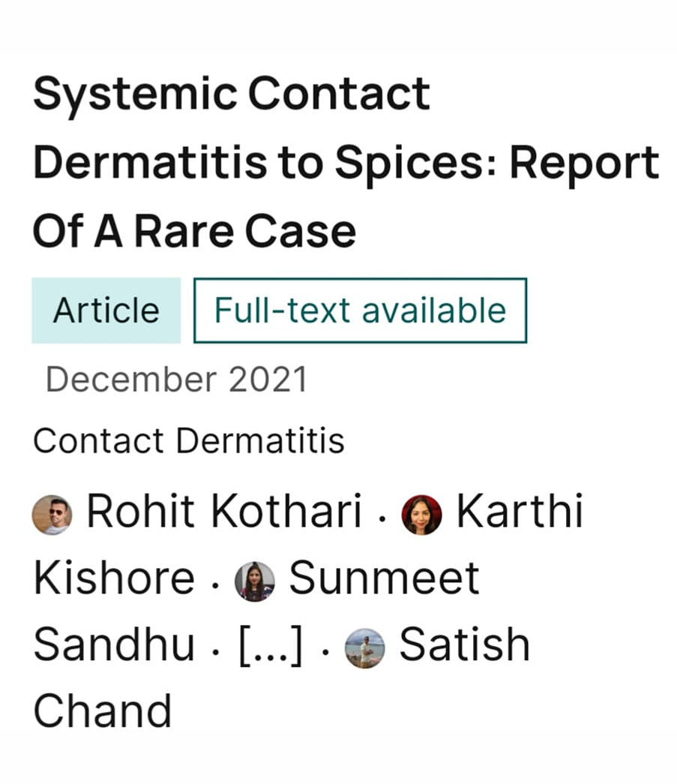Click the December 2021 publication date
Image resolution: width=677 pixels, height=784 pixels.
[177, 380]
